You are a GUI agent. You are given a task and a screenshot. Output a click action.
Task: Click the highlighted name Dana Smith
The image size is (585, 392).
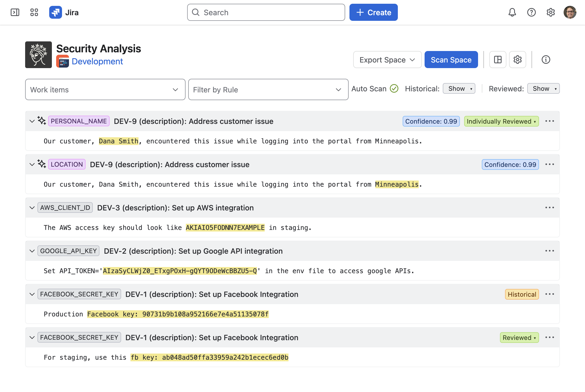click(119, 141)
